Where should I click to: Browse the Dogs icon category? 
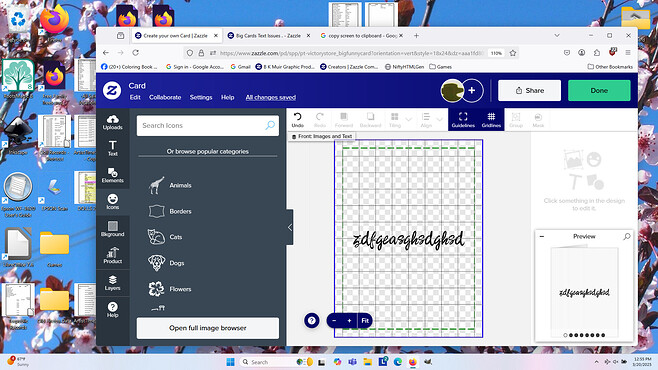coord(167,263)
